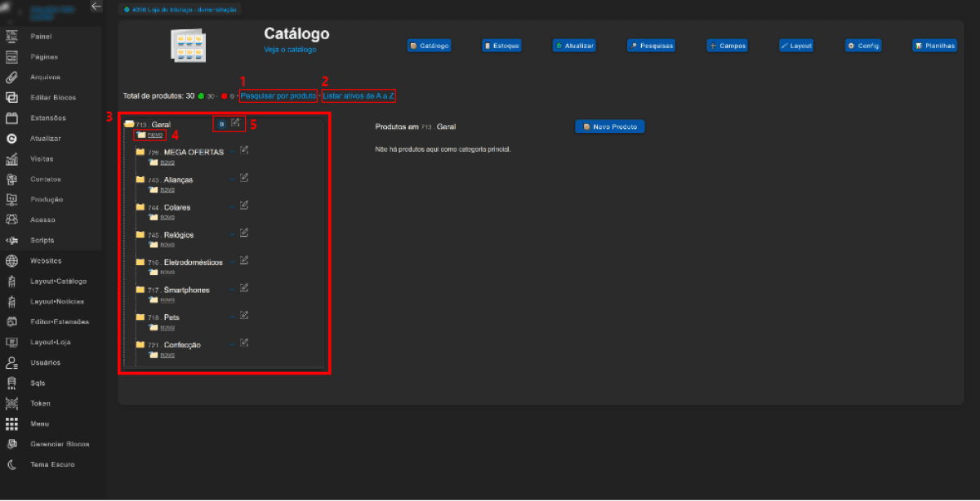This screenshot has height=501, width=980.
Task: Open the Extensões calendar icon
Action: [x=11, y=118]
